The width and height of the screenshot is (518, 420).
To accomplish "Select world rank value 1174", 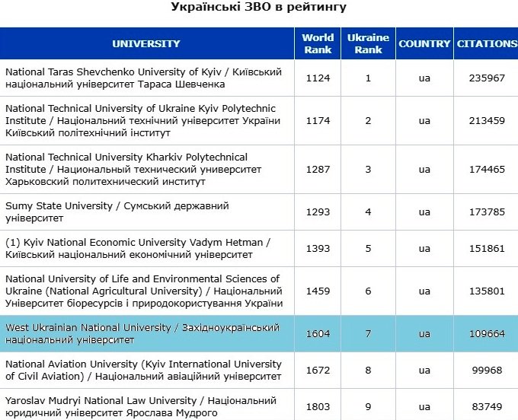I will click(x=318, y=121).
